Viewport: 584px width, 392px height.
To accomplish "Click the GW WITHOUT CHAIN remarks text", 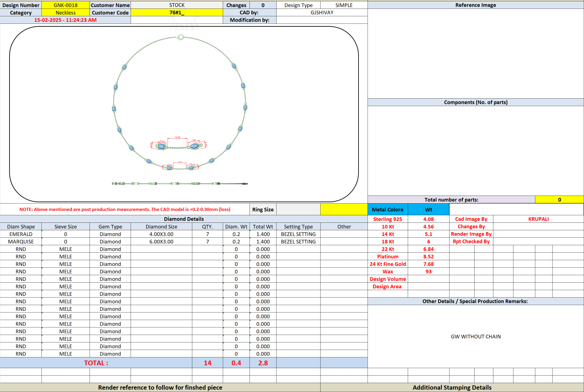I will pyautogui.click(x=475, y=337).
